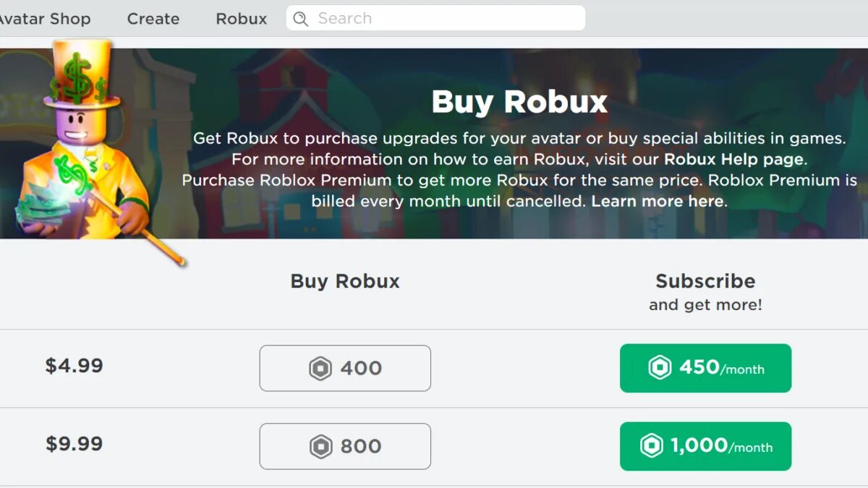Subscribe to 1,000 Robux per month
The image size is (868, 488).
(705, 446)
